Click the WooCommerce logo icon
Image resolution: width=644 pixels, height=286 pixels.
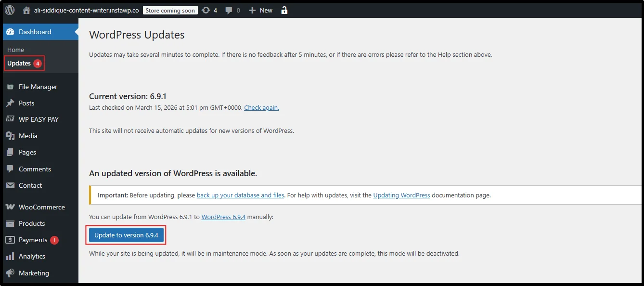tap(10, 207)
